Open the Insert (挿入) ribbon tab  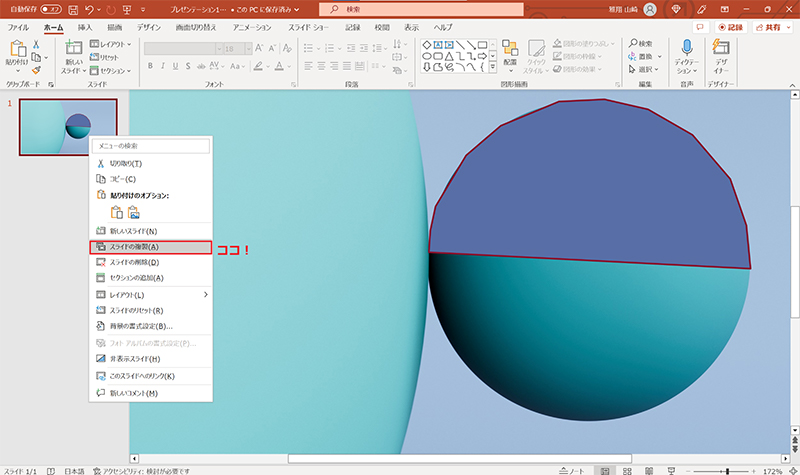point(85,27)
